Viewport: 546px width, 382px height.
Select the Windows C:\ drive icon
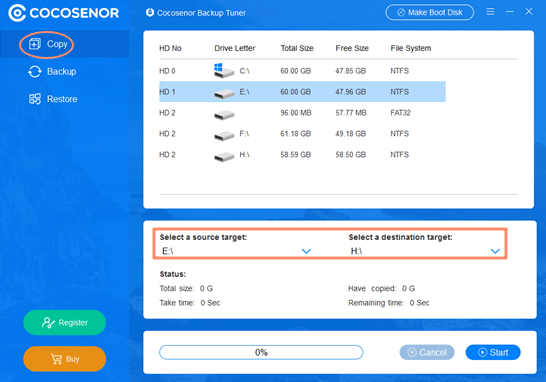point(224,70)
